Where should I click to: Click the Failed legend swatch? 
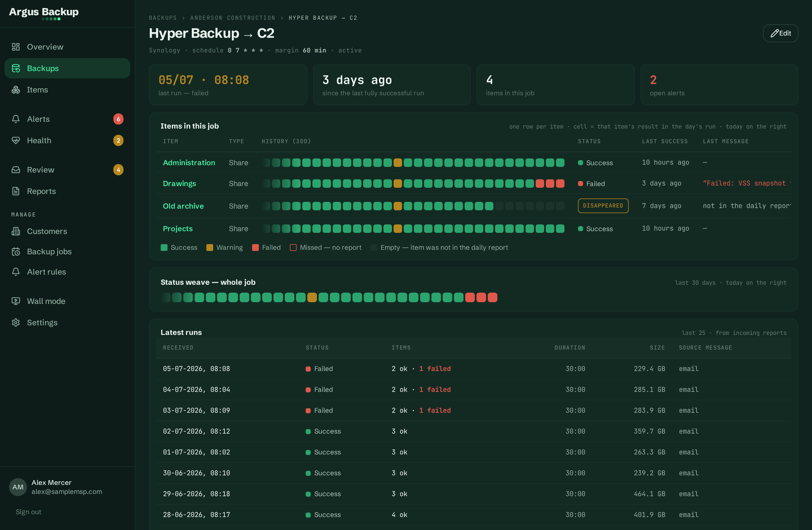255,248
